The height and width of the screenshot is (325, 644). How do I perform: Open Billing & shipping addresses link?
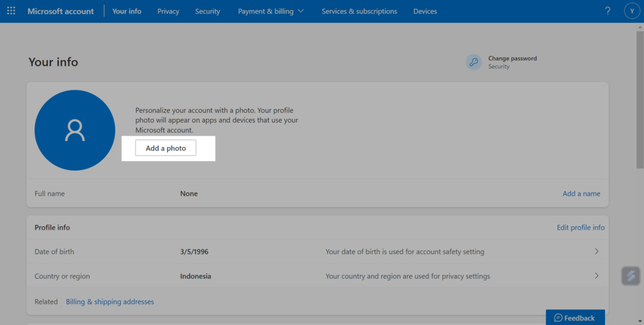click(110, 301)
